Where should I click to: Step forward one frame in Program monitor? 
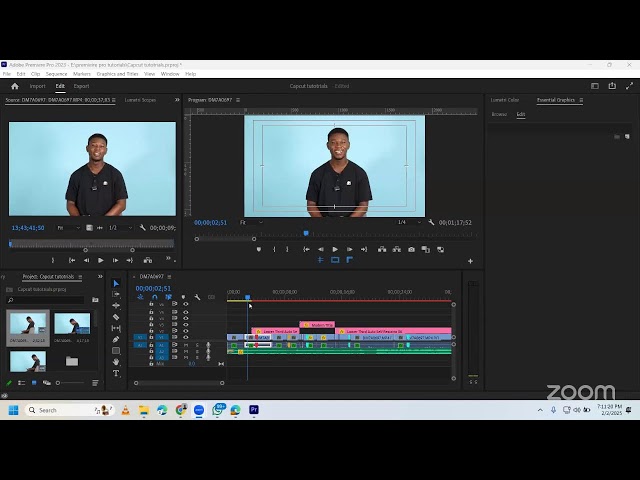click(x=349, y=249)
